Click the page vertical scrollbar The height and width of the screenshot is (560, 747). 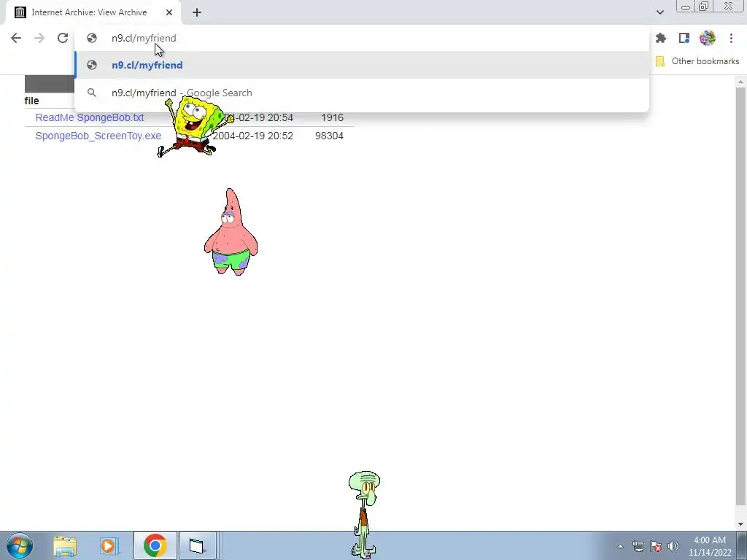click(740, 295)
